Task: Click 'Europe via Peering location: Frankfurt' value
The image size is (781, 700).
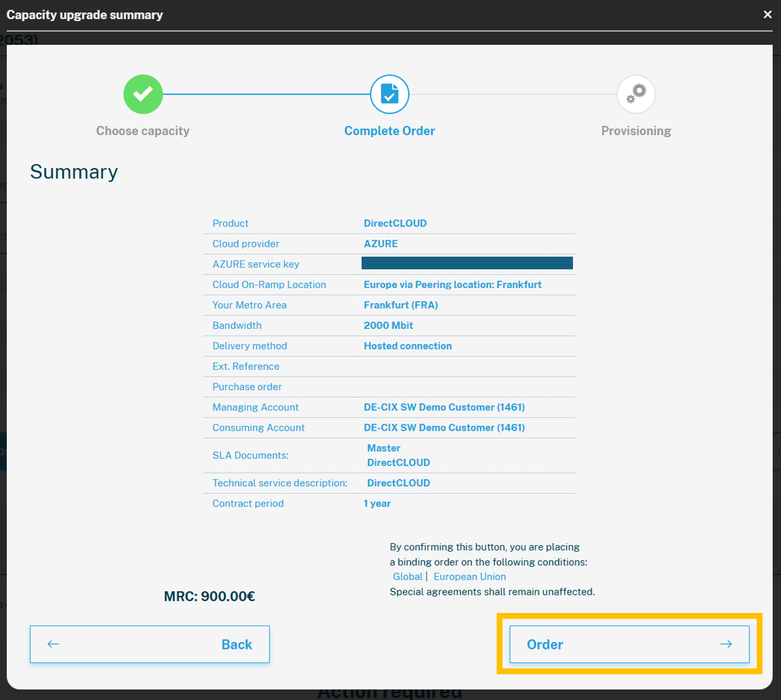Action: pyautogui.click(x=452, y=285)
